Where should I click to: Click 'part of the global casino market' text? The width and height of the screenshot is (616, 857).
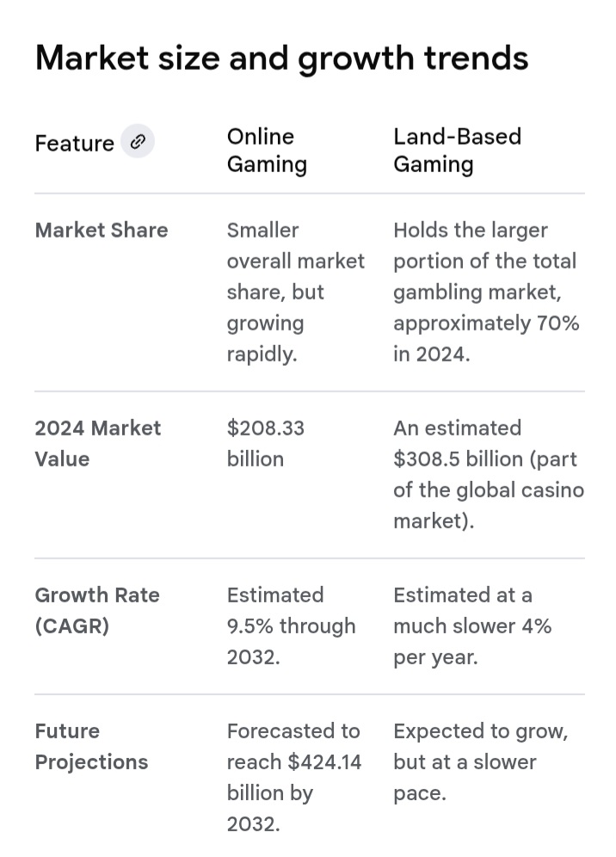click(x=488, y=490)
